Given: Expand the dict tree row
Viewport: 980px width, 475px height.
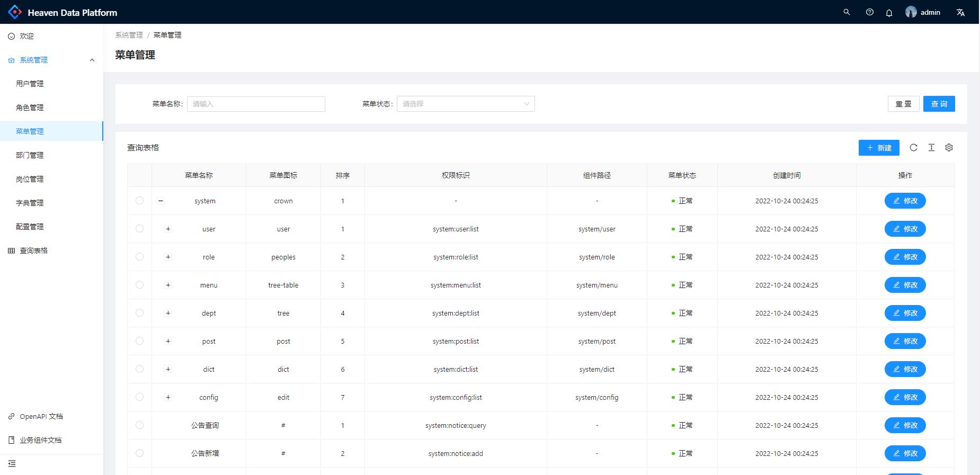Looking at the screenshot, I should 168,369.
